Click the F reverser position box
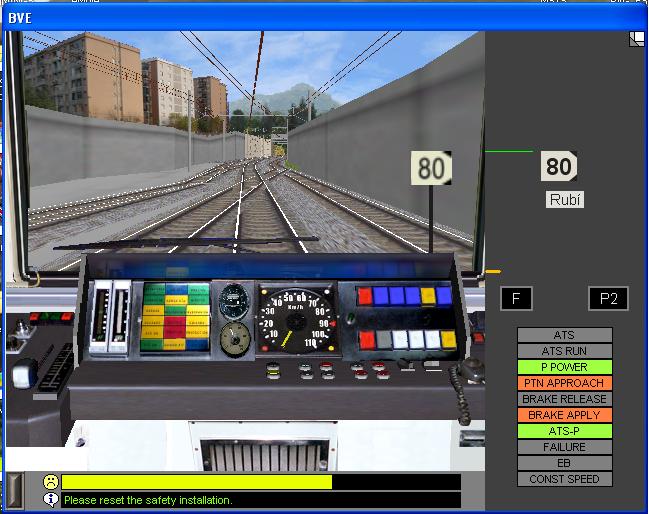649x514 pixels. [516, 298]
